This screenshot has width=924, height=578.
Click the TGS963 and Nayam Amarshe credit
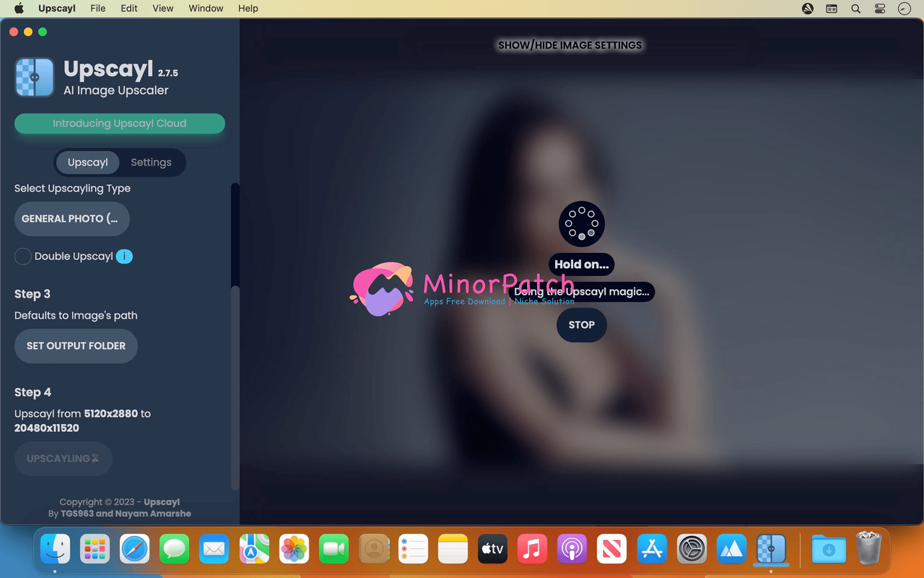(x=126, y=514)
